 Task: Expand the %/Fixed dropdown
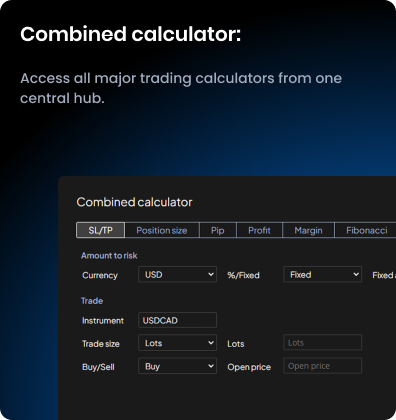[322, 274]
